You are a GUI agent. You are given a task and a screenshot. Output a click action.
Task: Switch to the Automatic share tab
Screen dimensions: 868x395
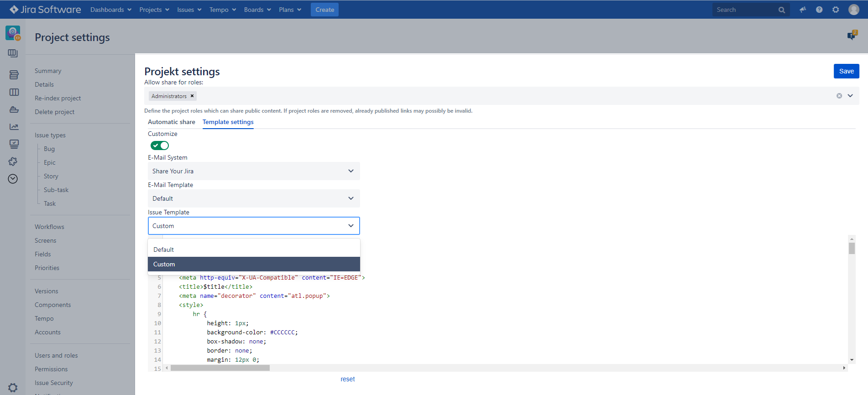[x=171, y=122]
